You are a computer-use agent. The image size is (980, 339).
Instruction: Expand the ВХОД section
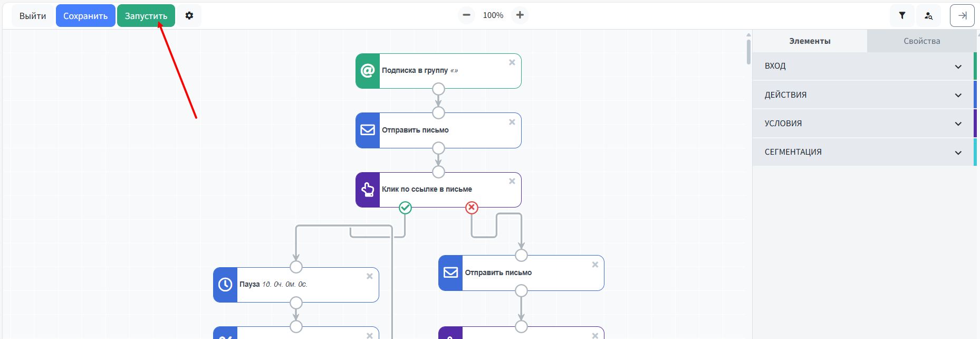click(863, 66)
